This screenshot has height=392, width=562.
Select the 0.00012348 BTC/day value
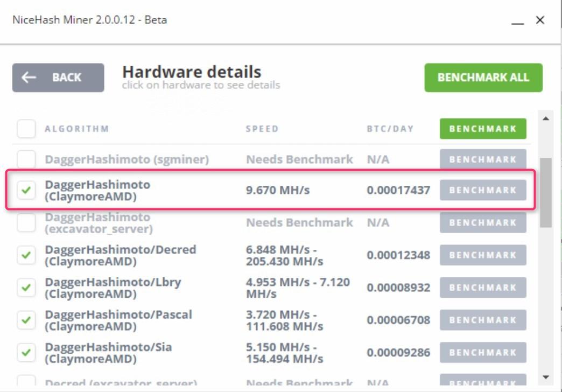[x=398, y=255]
